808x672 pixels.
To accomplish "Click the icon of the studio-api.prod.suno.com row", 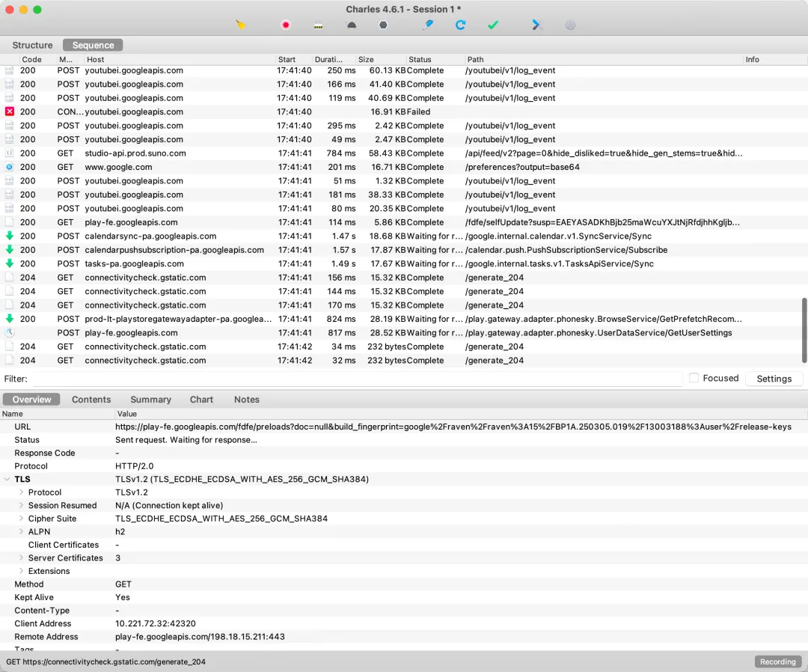I will pyautogui.click(x=9, y=153).
